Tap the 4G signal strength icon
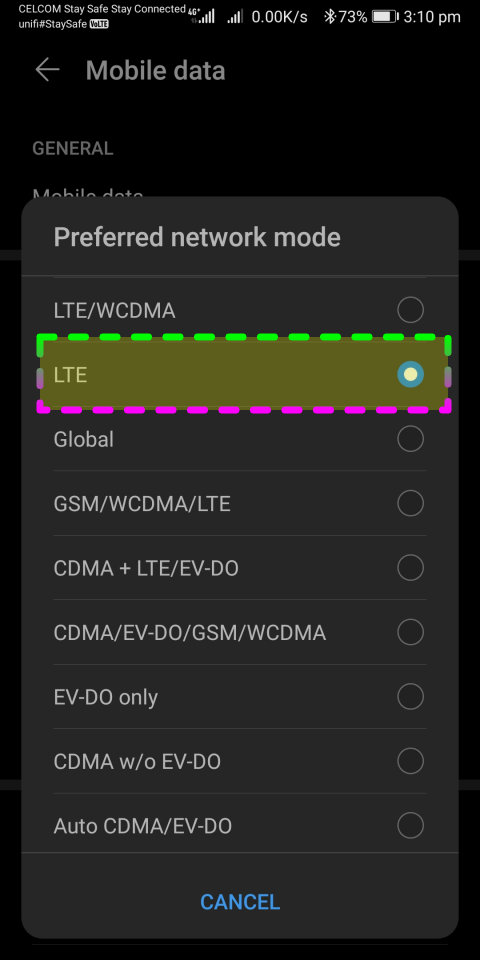 pos(202,15)
